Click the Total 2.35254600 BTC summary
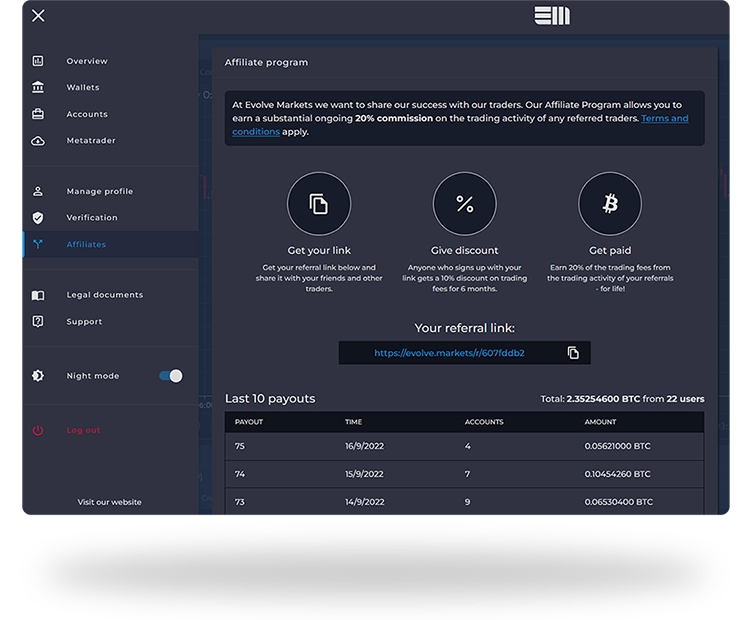 622,399
